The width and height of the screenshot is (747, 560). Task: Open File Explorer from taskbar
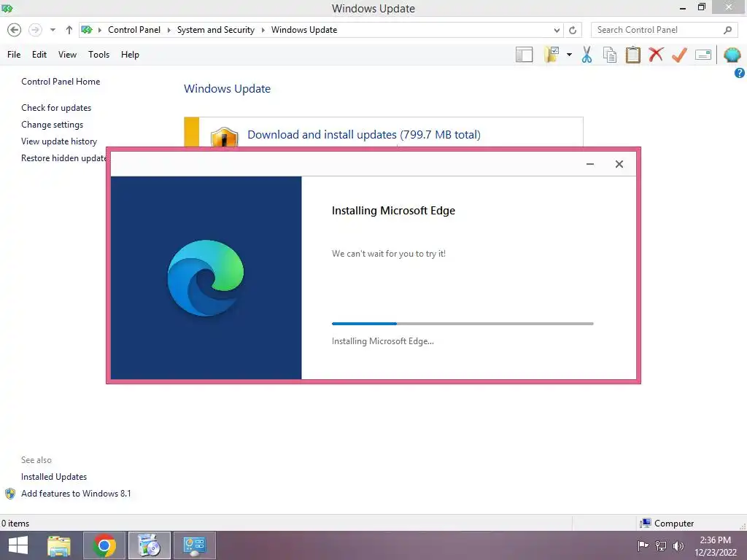59,545
